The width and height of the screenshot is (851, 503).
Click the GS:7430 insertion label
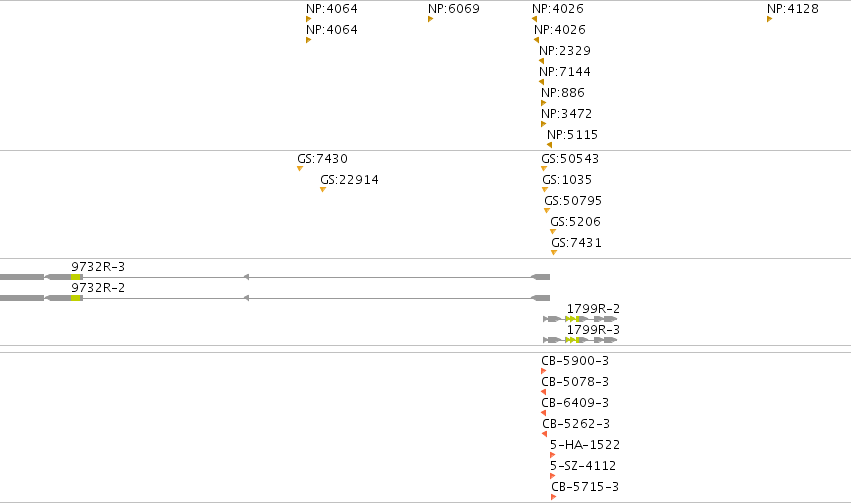[x=322, y=159]
